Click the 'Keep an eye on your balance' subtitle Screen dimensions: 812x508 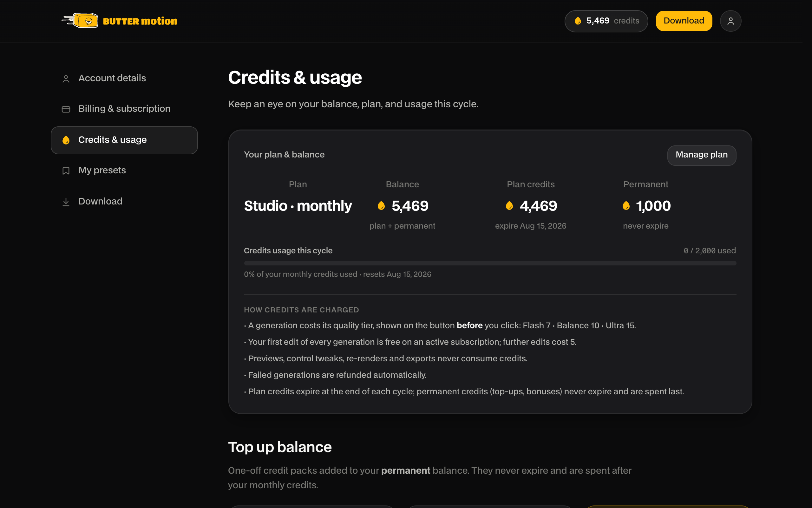click(353, 104)
